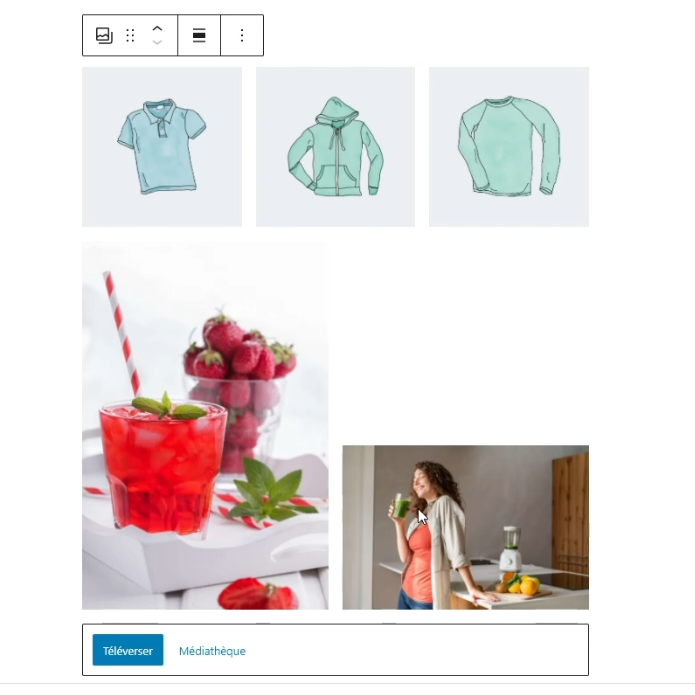Viewport: 695px width, 695px height.
Task: Click the oranges on the kitchen counter
Action: pyautogui.click(x=523, y=584)
